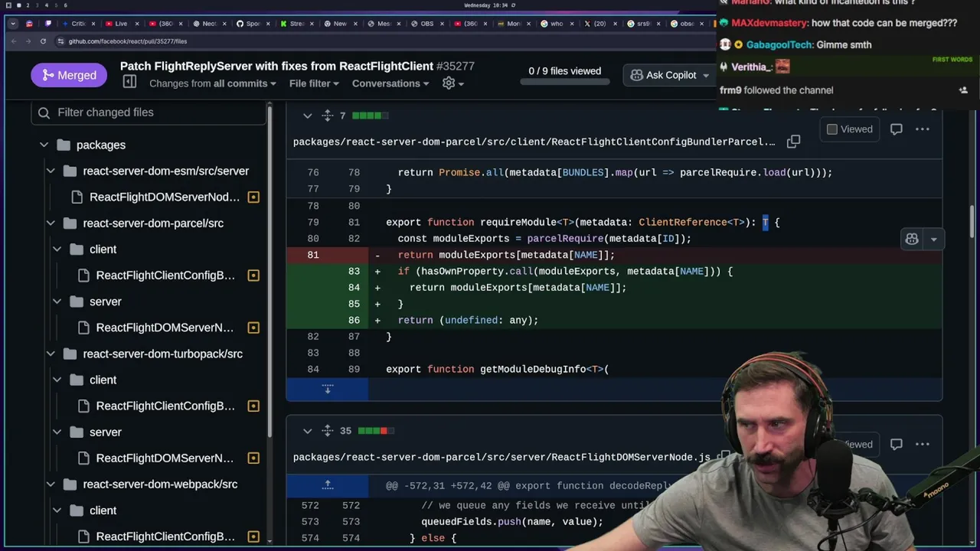Collapse the react-server-dom-parcel/src folder

pyautogui.click(x=51, y=223)
